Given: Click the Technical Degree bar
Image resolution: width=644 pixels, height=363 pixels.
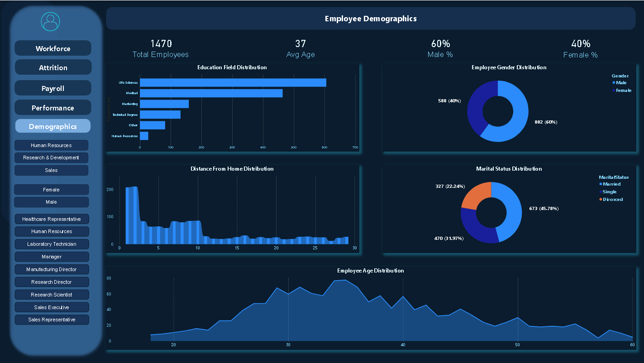Looking at the screenshot, I should 160,115.
